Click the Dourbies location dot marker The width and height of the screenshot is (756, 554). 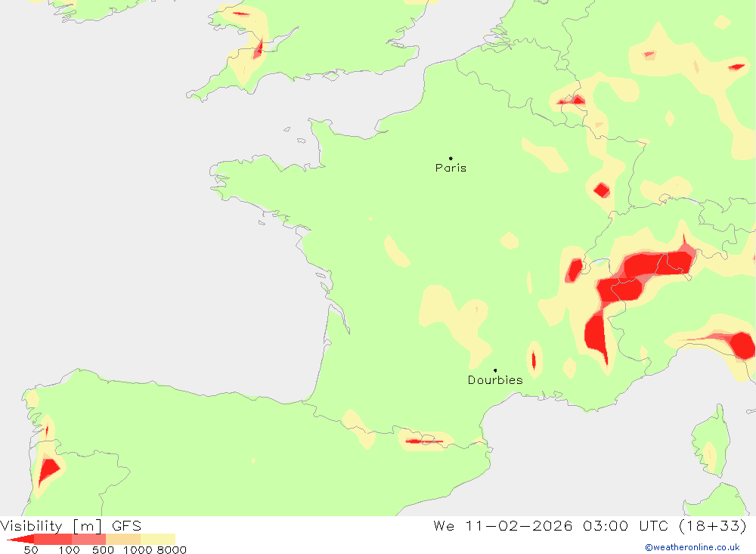point(495,370)
